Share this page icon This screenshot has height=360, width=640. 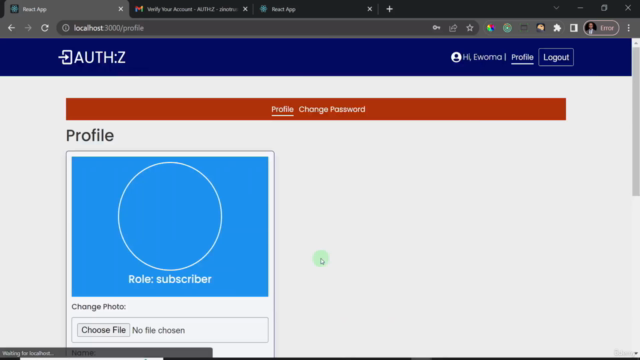[453, 28]
